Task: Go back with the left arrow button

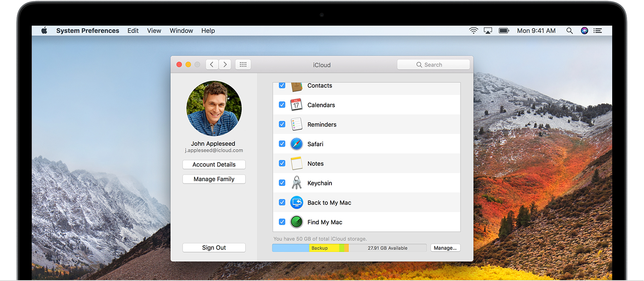Action: pyautogui.click(x=212, y=64)
